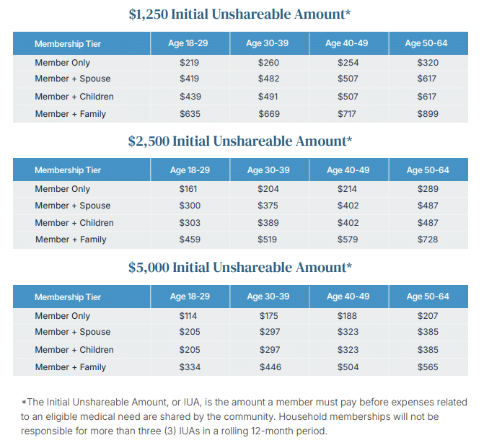Select Member + Children row label in $2,500 table
Viewport: 484px width, 448px height.
(x=74, y=223)
